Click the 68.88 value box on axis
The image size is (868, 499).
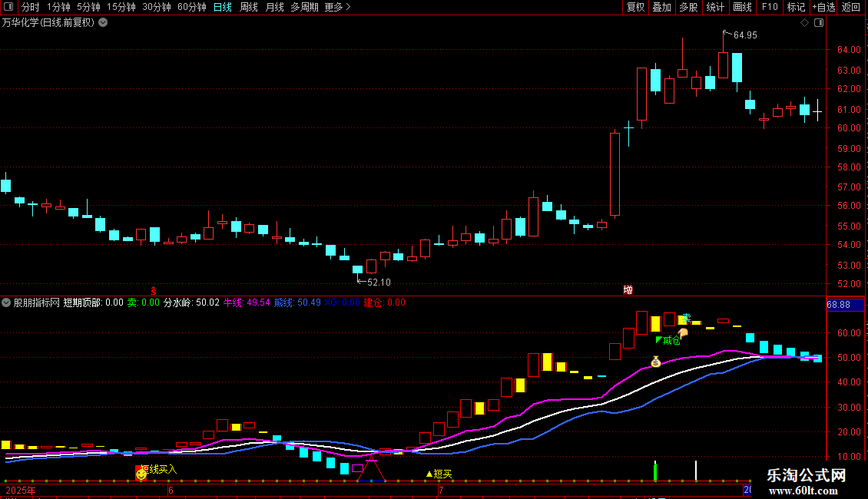tap(845, 305)
